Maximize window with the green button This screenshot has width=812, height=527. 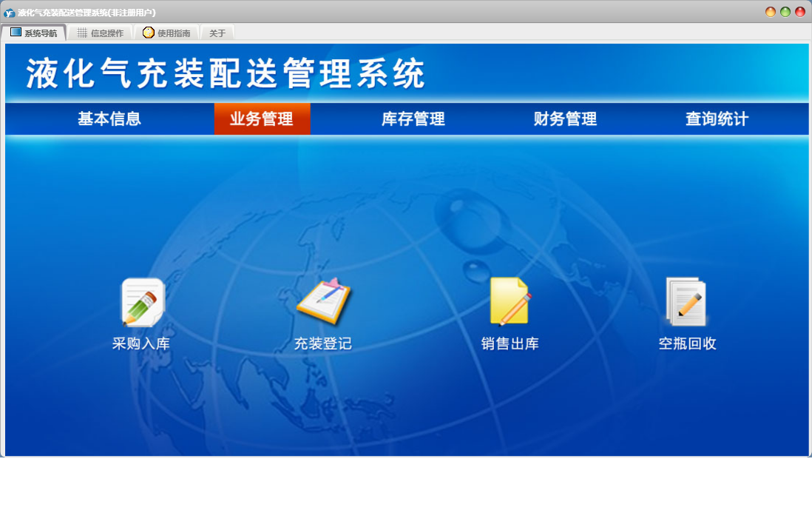coord(785,12)
